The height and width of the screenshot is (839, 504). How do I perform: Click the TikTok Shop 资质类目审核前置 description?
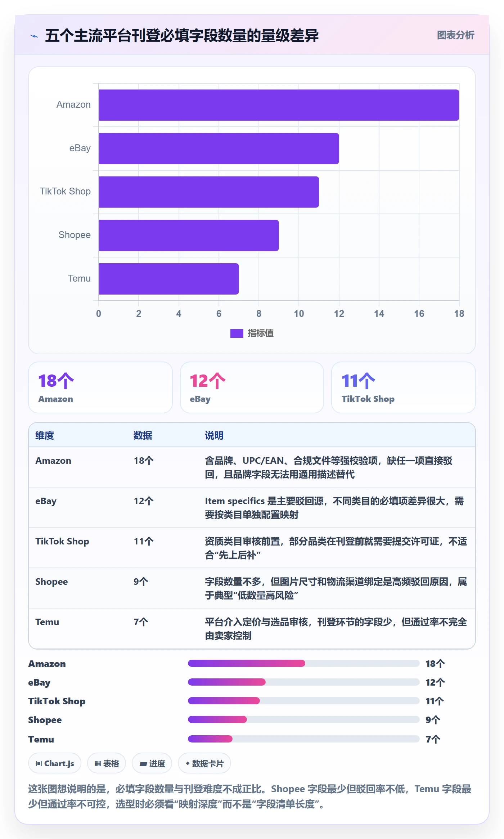click(x=336, y=548)
